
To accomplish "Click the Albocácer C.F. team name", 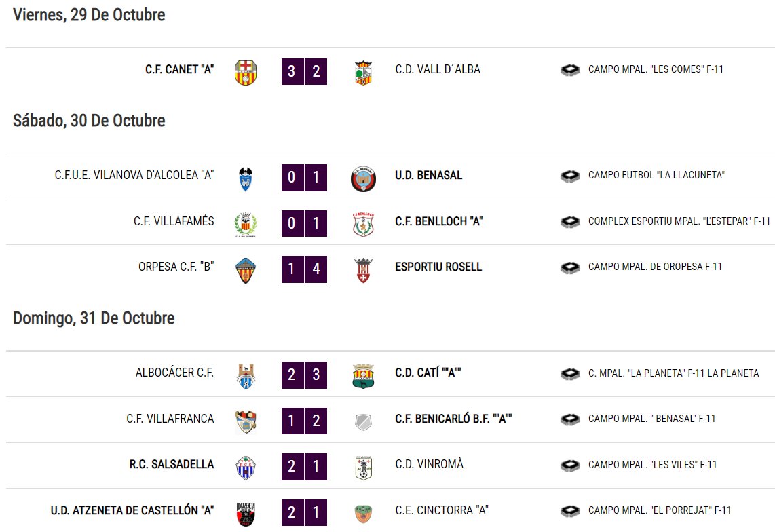I will [174, 373].
